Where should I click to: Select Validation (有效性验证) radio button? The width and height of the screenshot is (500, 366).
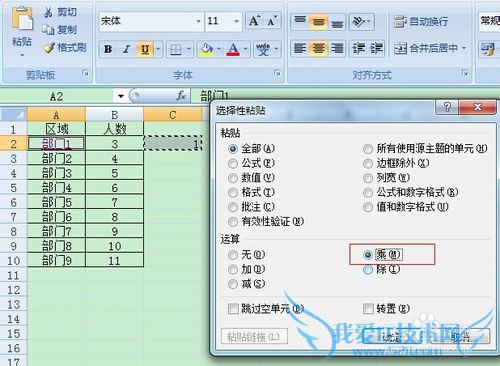tap(233, 221)
